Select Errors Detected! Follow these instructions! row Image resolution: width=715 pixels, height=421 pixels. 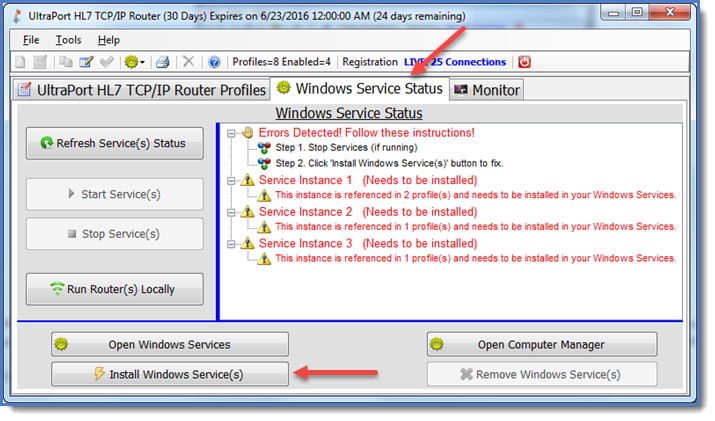367,133
